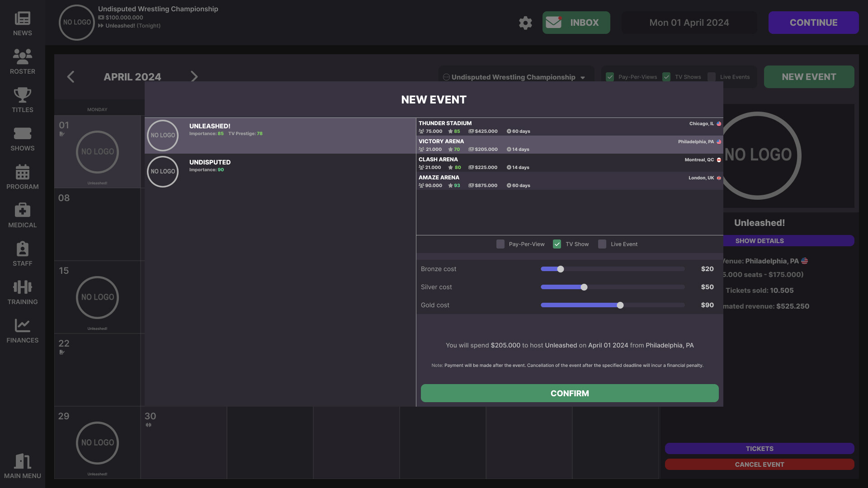This screenshot has height=488, width=868.
Task: Open the Undisputed Wrestling Championship dropdown
Action: point(515,77)
